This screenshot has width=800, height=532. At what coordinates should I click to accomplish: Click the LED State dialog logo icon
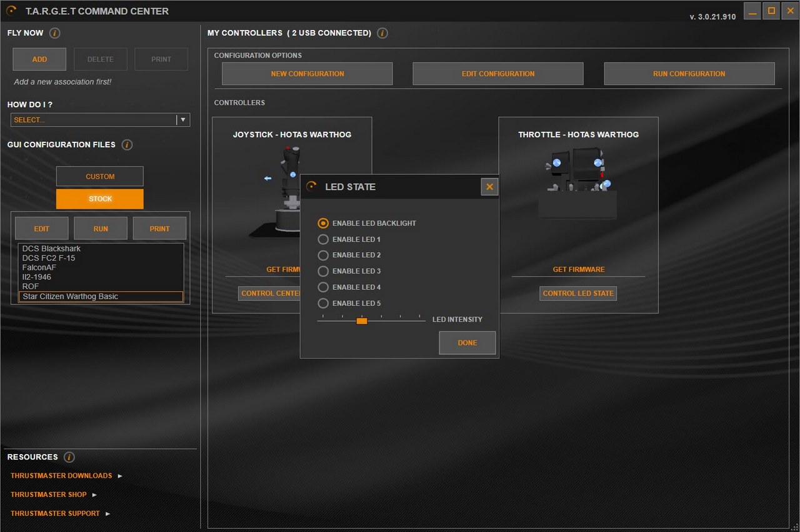click(312, 186)
